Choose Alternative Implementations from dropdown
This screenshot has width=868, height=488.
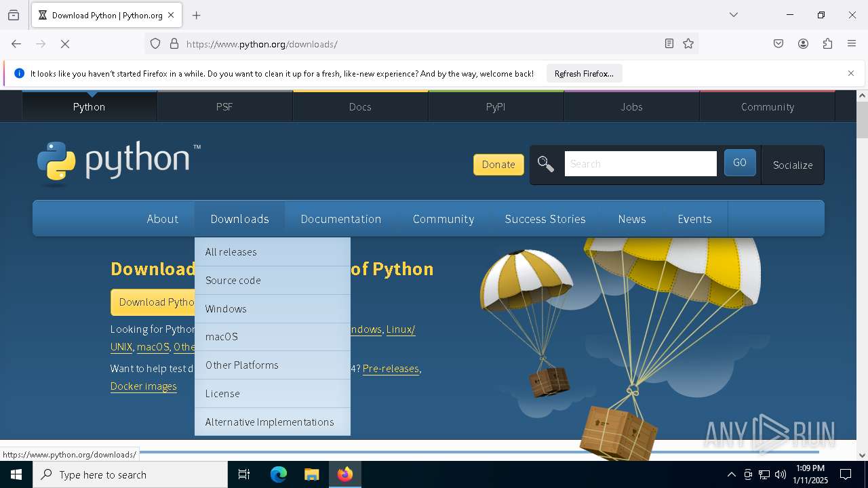[273, 422]
